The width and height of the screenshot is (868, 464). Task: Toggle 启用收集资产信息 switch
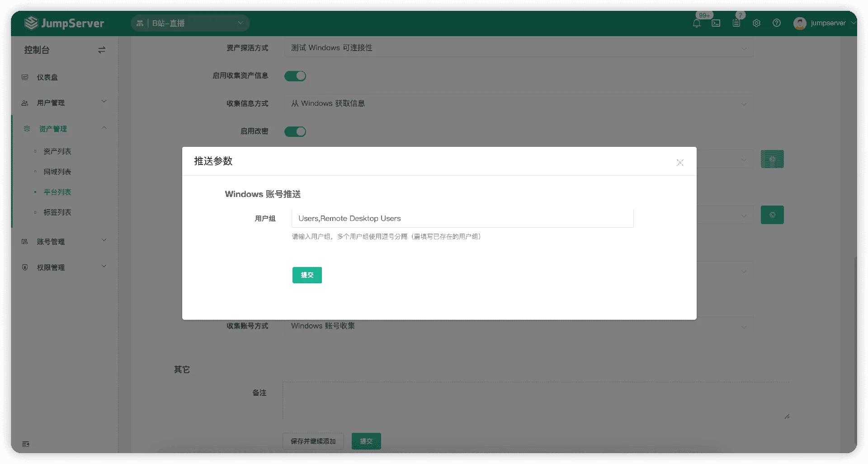pos(295,76)
